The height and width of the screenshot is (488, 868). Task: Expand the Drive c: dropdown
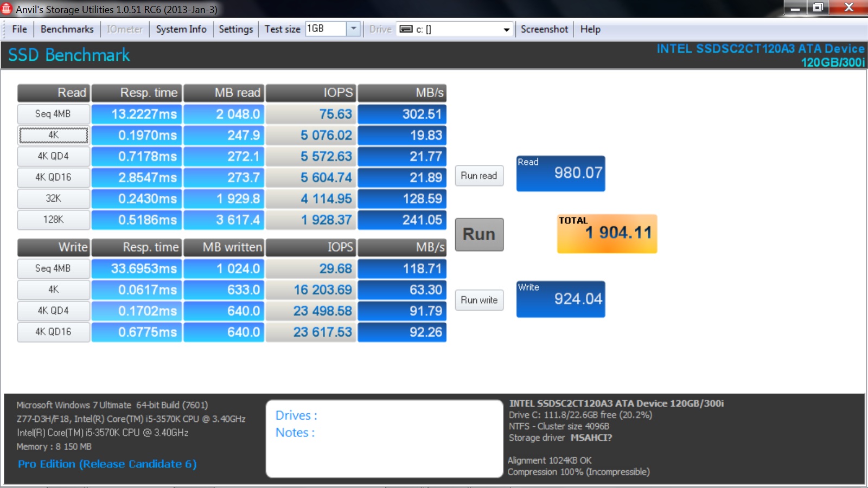click(506, 29)
